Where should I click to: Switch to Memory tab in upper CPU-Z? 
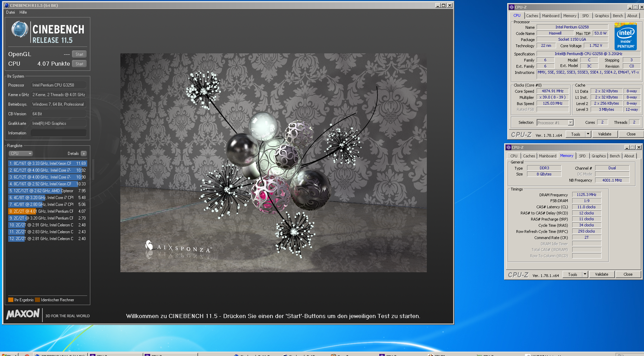[570, 16]
